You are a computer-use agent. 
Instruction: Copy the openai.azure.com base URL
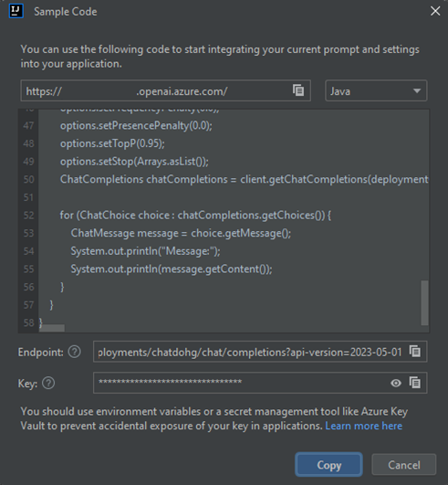pos(298,90)
